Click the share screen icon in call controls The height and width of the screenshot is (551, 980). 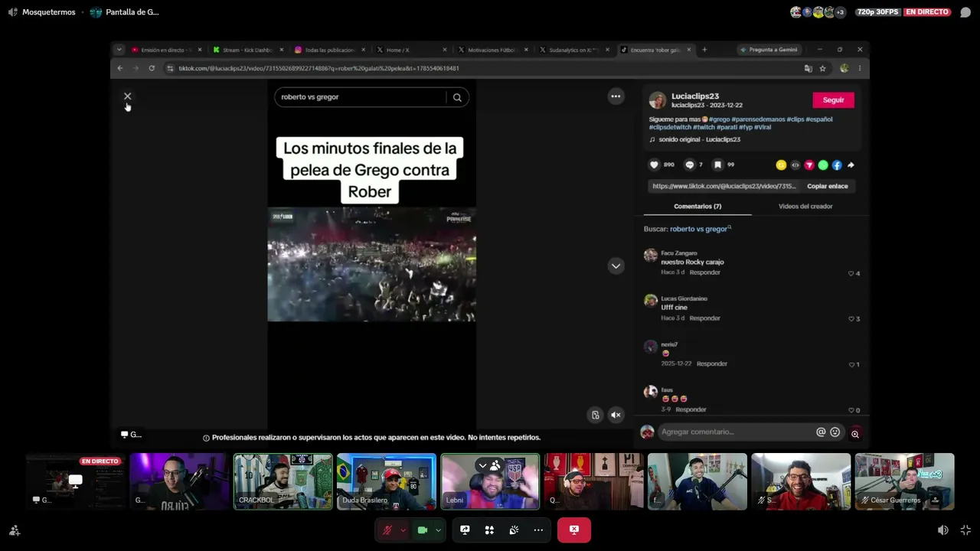pos(465,530)
